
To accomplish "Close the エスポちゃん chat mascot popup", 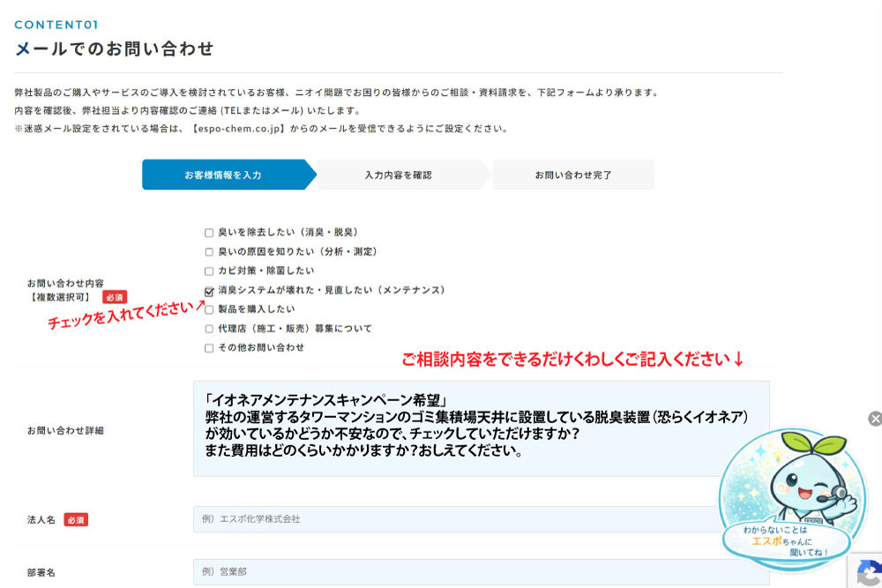I will [875, 419].
